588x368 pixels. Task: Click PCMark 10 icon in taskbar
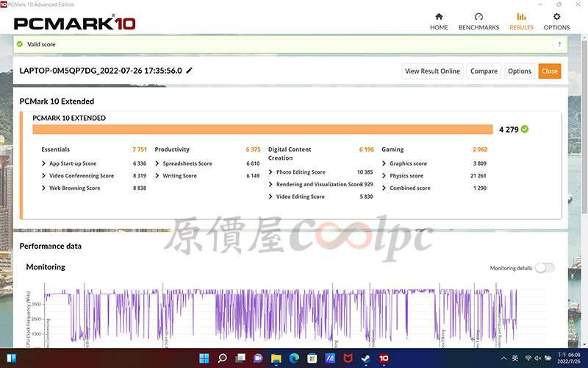click(x=384, y=358)
